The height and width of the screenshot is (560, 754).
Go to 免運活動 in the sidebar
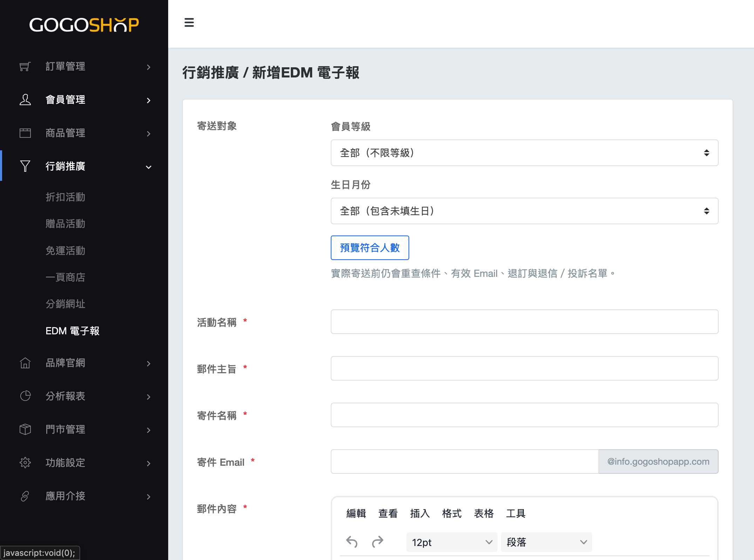click(x=66, y=251)
